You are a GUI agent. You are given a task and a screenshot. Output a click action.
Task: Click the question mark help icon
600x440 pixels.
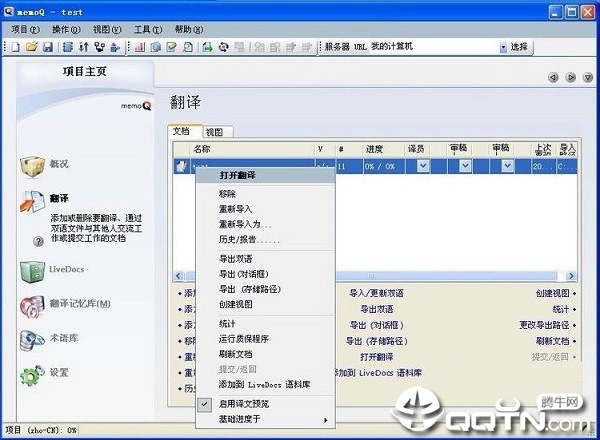38,241
